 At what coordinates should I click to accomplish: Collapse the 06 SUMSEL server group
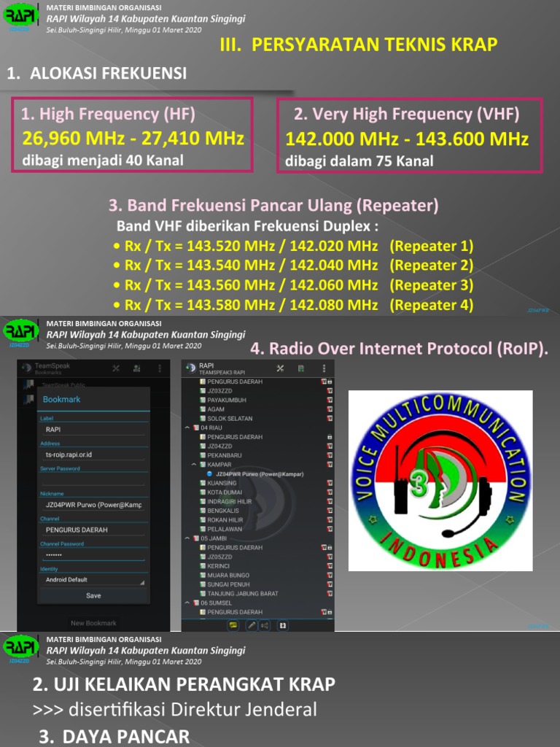[187, 603]
